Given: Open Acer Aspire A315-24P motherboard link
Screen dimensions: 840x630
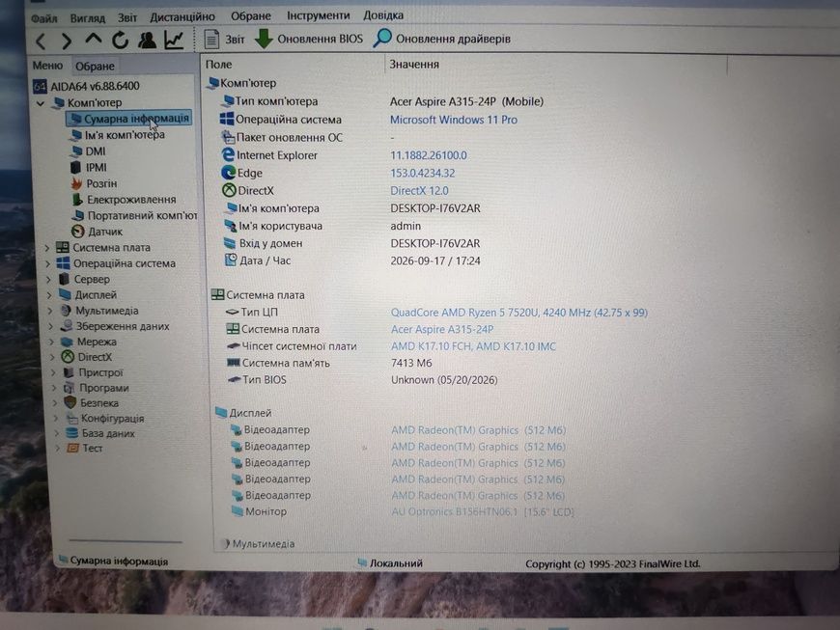Looking at the screenshot, I should (442, 329).
